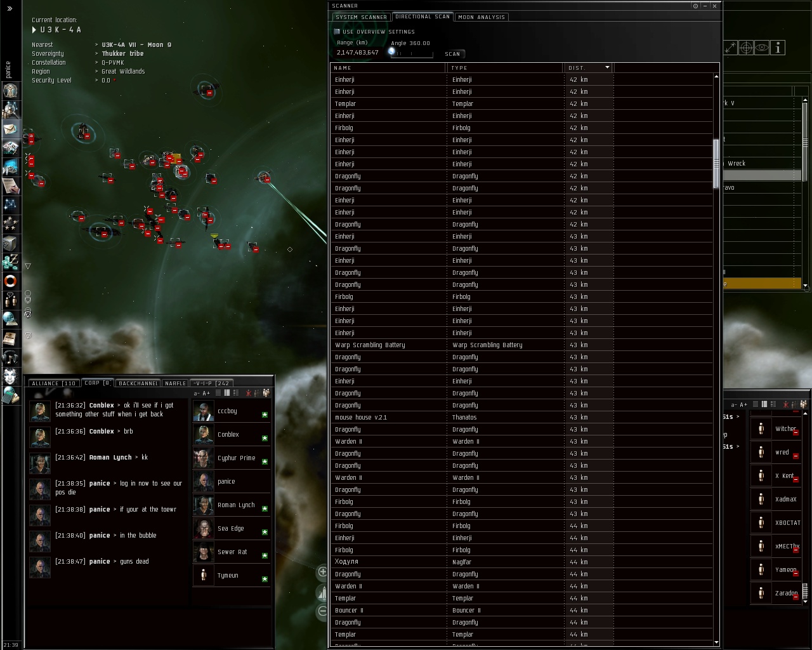The height and width of the screenshot is (650, 812).
Task: Select the Bouncer II scan row
Action: click(x=521, y=610)
